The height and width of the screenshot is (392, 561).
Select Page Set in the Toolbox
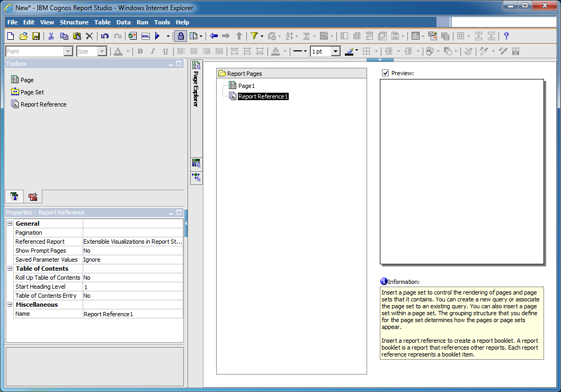point(28,92)
